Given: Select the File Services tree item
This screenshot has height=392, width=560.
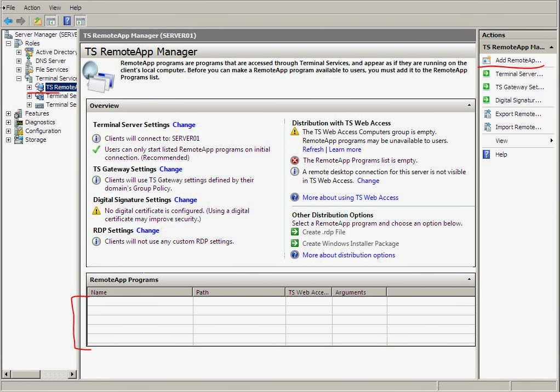Looking at the screenshot, I should coord(52,70).
